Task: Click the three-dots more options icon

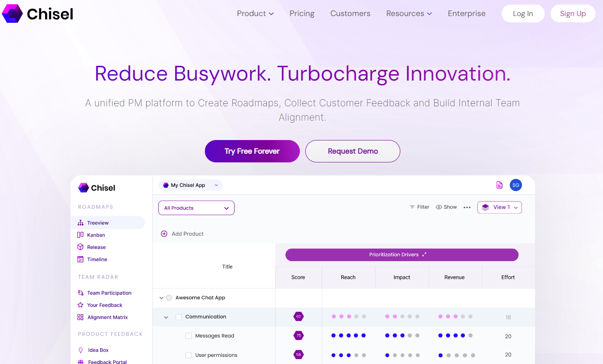Action: 467,208
